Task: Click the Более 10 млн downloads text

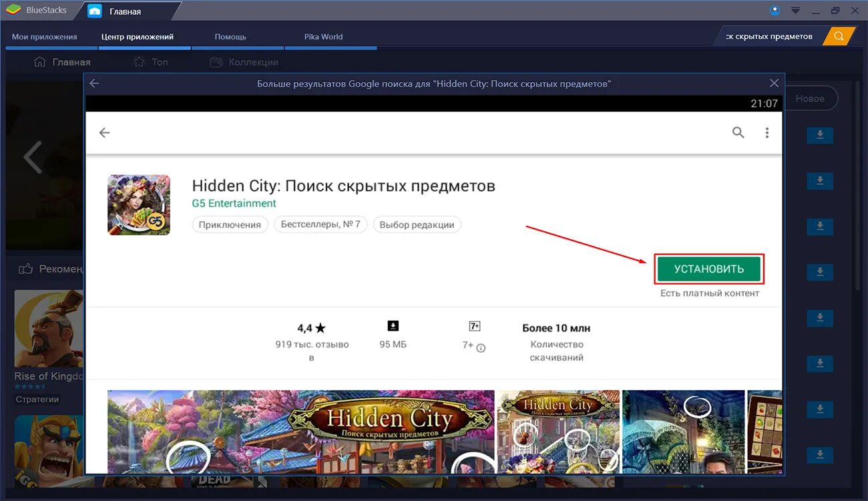Action: click(x=556, y=328)
